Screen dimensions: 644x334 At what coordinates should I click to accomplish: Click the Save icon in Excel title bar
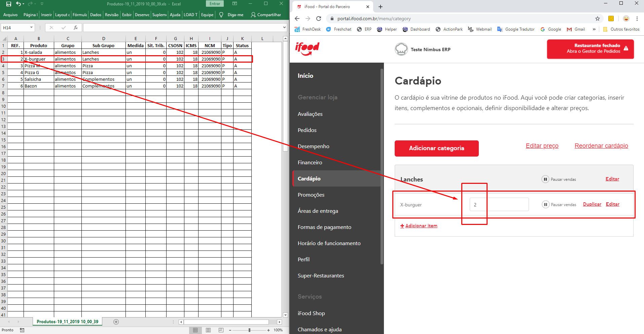[9, 4]
